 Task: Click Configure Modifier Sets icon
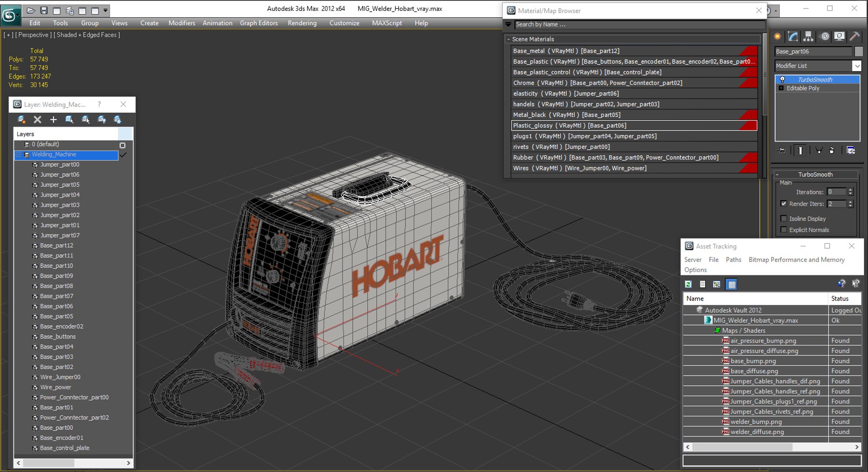click(851, 151)
